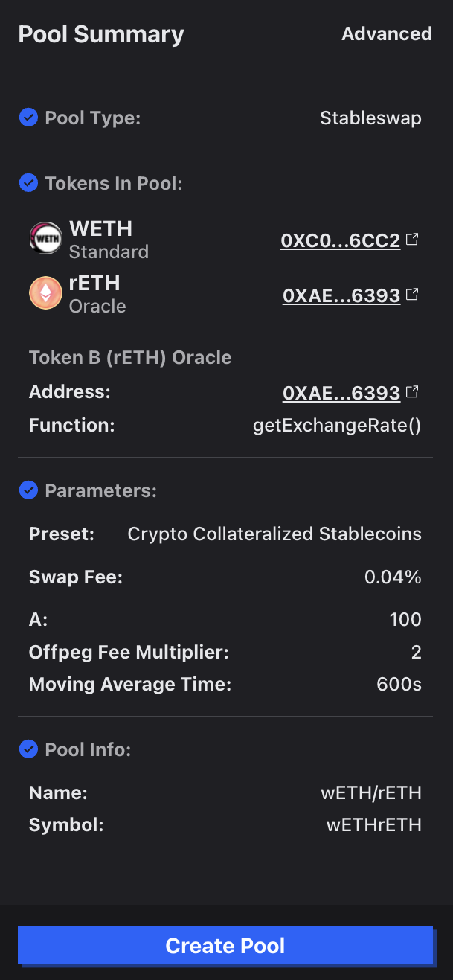Collapse the Tokens In Pool section

click(x=114, y=182)
